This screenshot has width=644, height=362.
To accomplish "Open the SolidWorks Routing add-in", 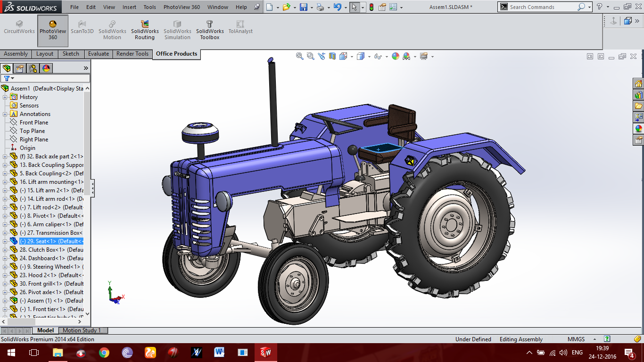I will pyautogui.click(x=145, y=30).
